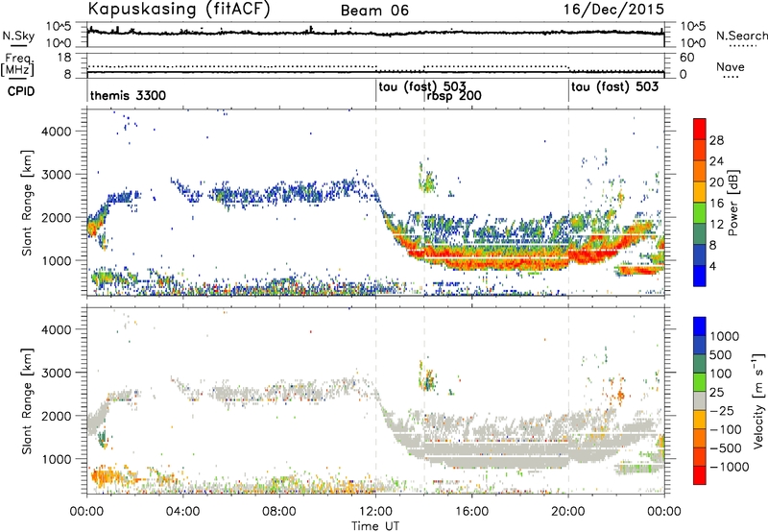
Task: Click the "12" value on Power colorbar
Action: pyautogui.click(x=716, y=225)
